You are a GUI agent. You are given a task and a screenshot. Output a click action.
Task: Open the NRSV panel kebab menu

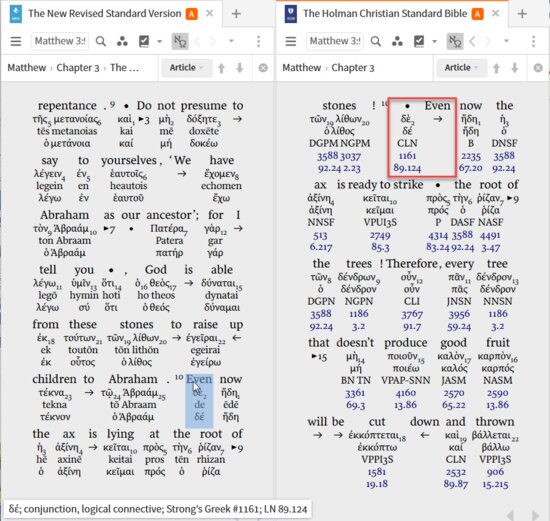tap(259, 41)
